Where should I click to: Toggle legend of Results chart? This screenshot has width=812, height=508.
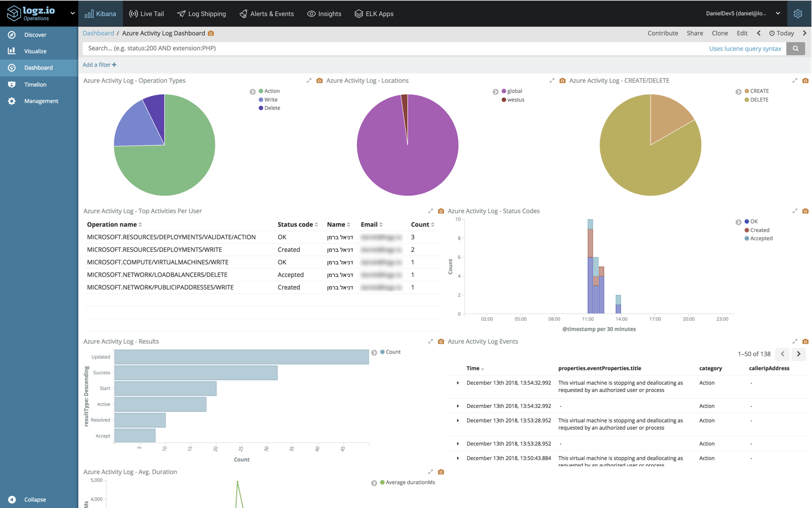374,353
